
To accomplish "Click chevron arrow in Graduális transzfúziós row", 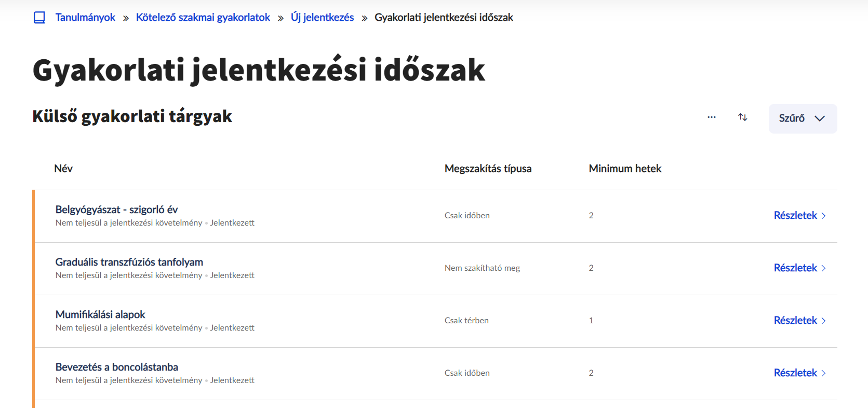I will coord(824,269).
